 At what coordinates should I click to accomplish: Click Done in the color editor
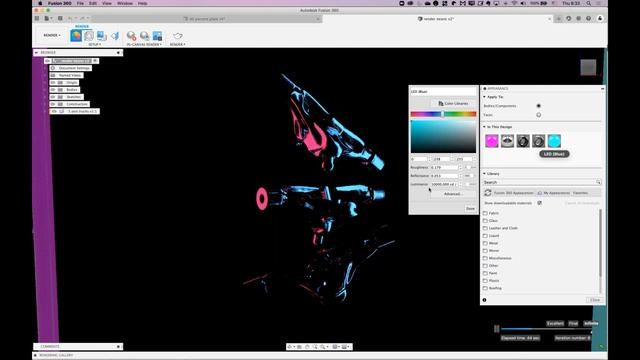point(470,209)
